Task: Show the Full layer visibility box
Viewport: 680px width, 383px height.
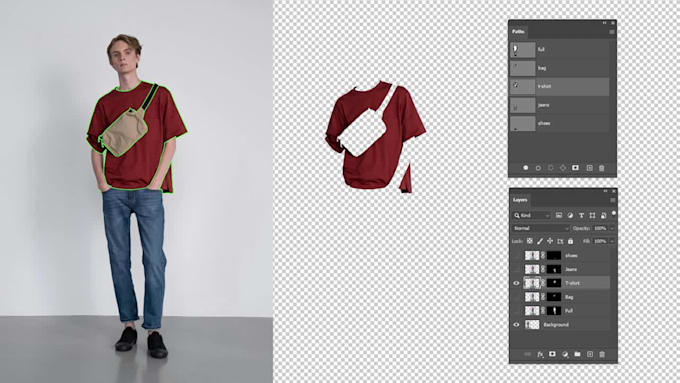Action: pos(516,311)
